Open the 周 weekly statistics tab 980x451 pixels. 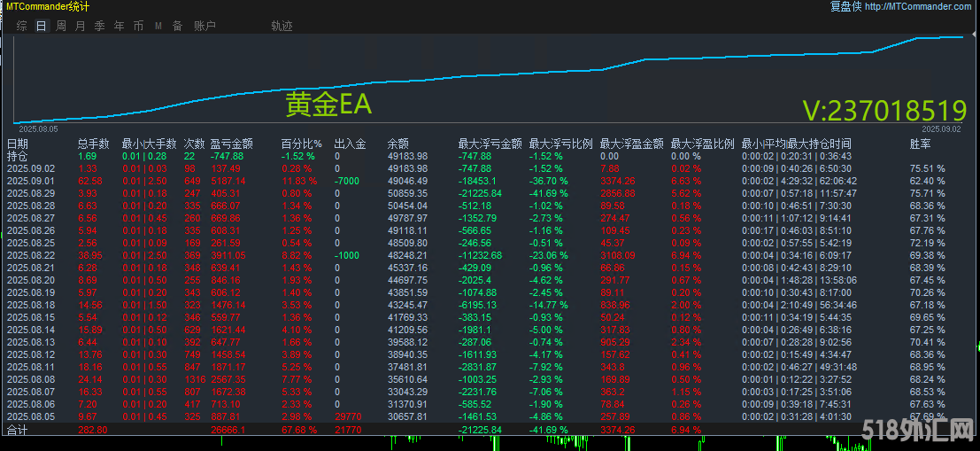click(x=60, y=27)
